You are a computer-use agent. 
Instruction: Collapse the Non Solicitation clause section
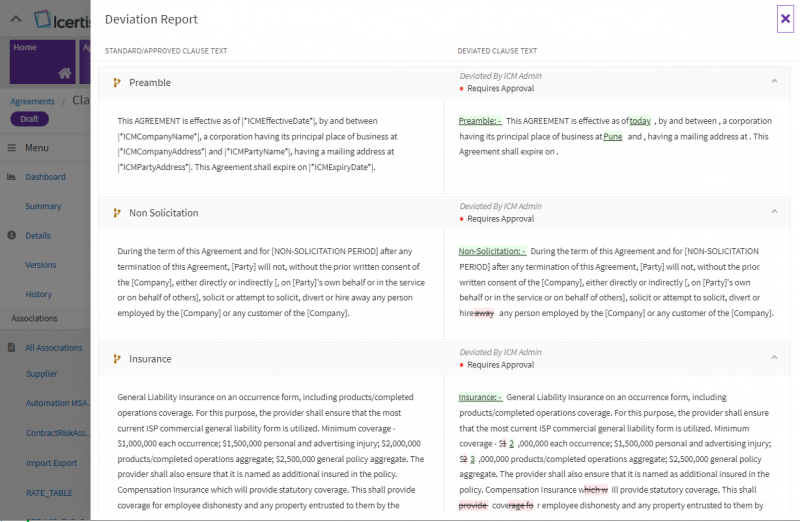[774, 211]
